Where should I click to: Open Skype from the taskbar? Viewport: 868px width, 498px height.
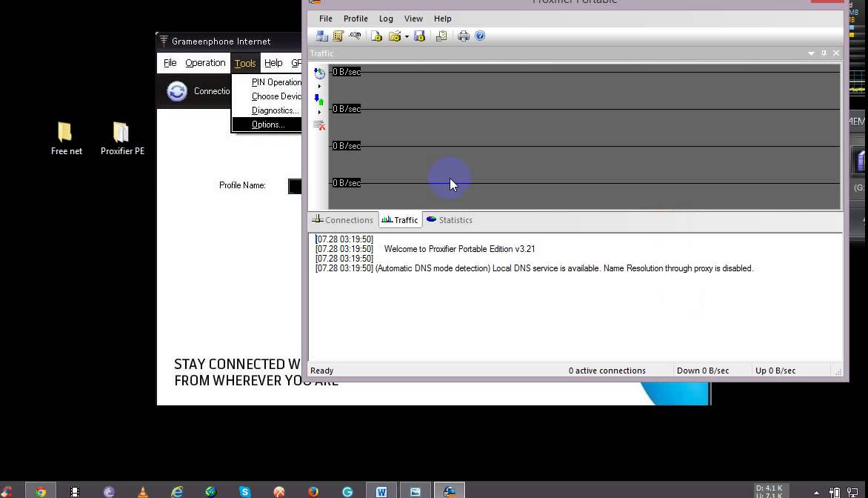[244, 491]
